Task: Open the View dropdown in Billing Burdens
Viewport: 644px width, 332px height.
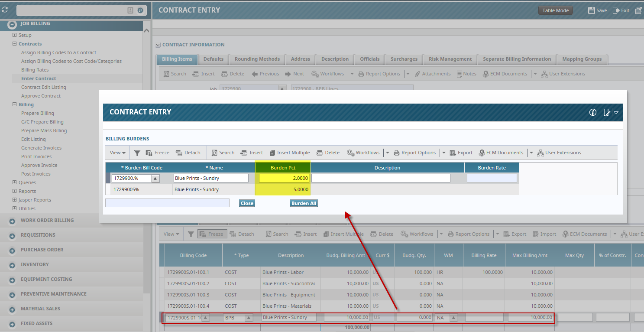Action: tap(117, 153)
